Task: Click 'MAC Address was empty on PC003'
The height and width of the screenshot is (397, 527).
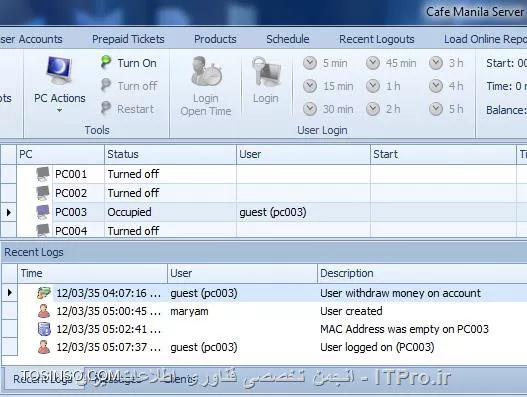Action: click(x=404, y=329)
